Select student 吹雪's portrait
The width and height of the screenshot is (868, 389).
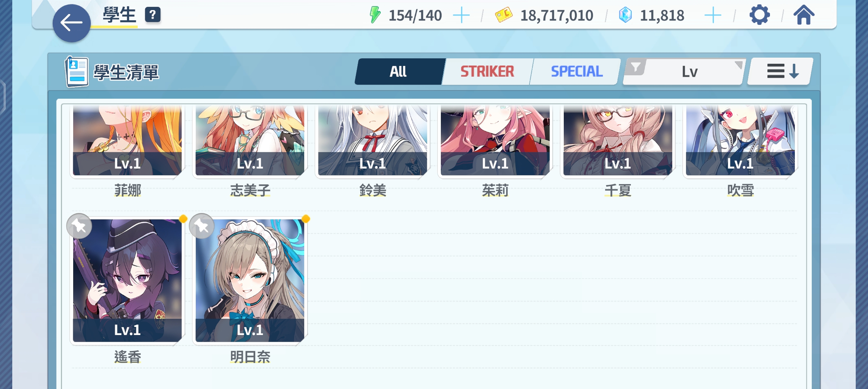pyautogui.click(x=740, y=140)
